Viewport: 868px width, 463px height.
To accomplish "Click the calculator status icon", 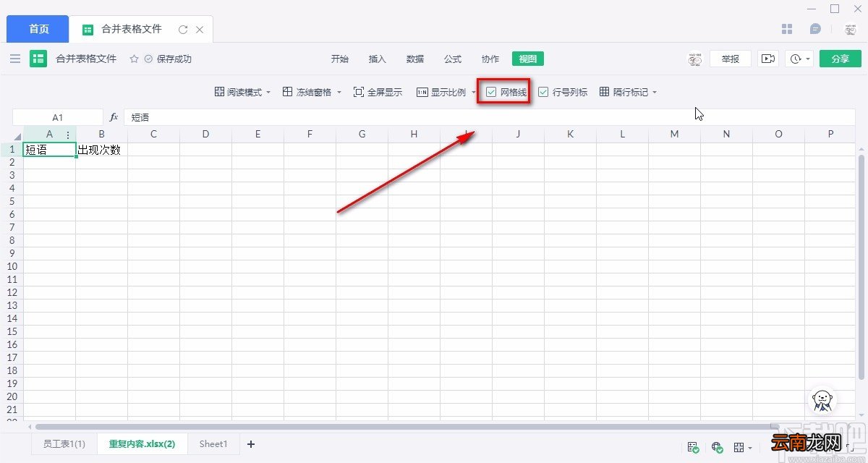I will 693,447.
